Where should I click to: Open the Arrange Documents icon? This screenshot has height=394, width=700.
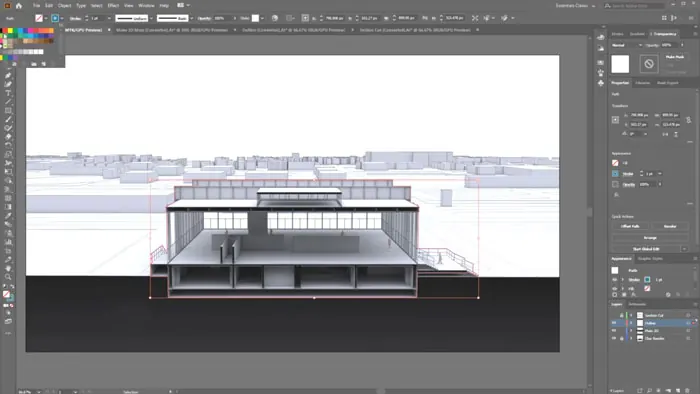coord(182,5)
